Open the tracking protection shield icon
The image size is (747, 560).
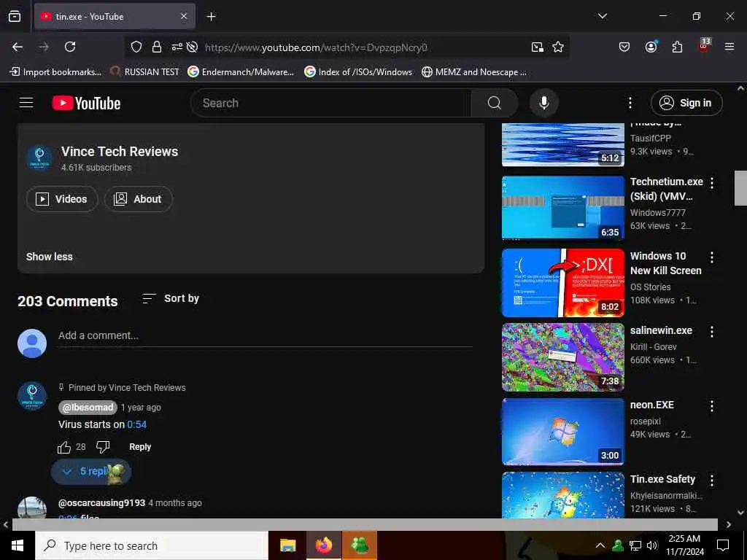(x=136, y=47)
